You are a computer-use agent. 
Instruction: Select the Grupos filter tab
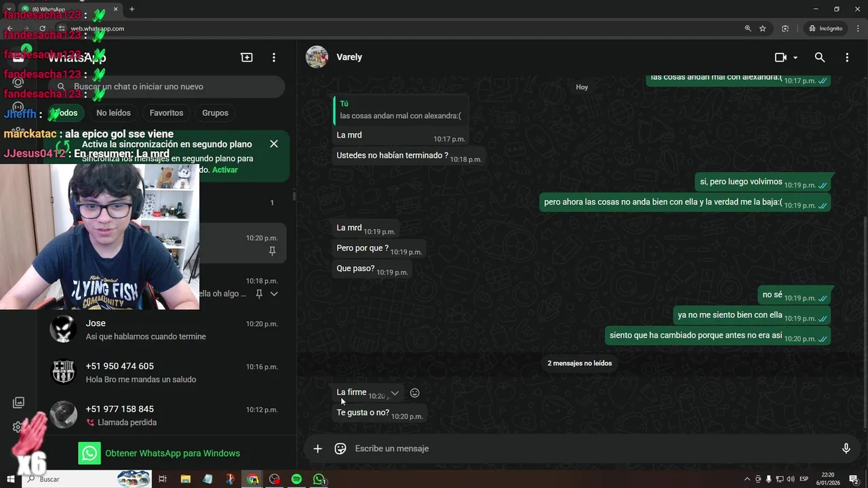215,113
